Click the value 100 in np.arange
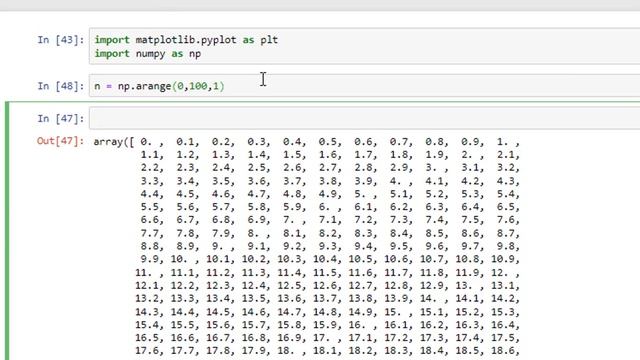Viewport: 640px width, 360px height. click(198, 86)
